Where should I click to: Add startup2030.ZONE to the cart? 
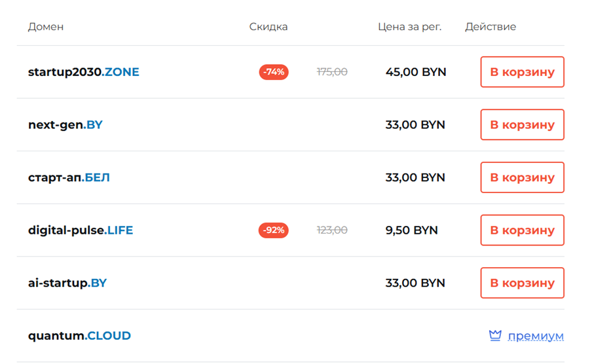522,72
